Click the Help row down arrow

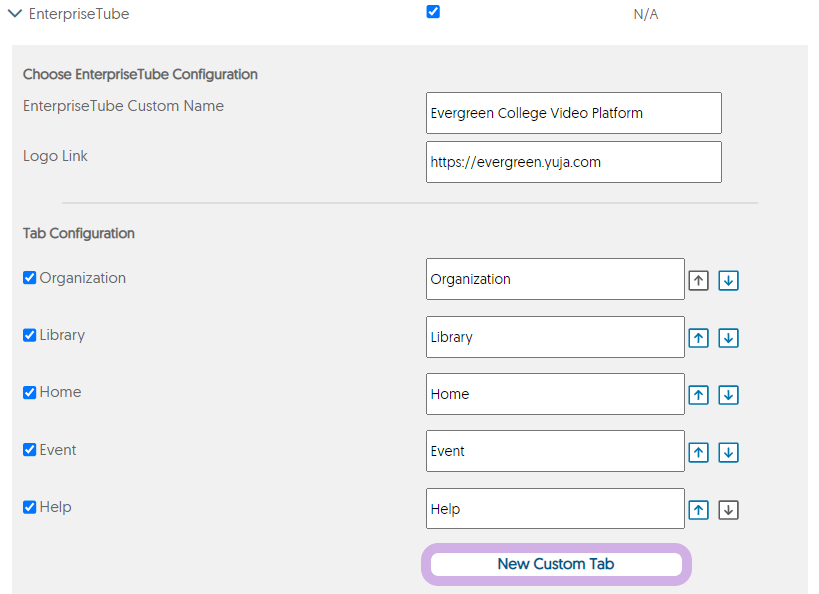(728, 510)
